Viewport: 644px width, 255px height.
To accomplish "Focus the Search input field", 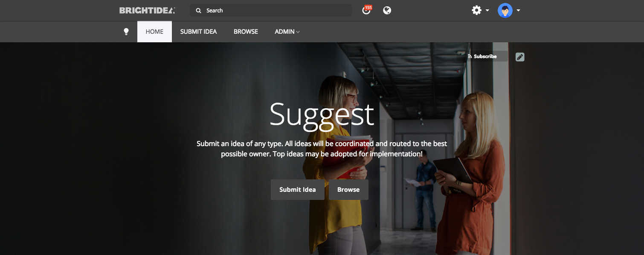I will pyautogui.click(x=271, y=10).
